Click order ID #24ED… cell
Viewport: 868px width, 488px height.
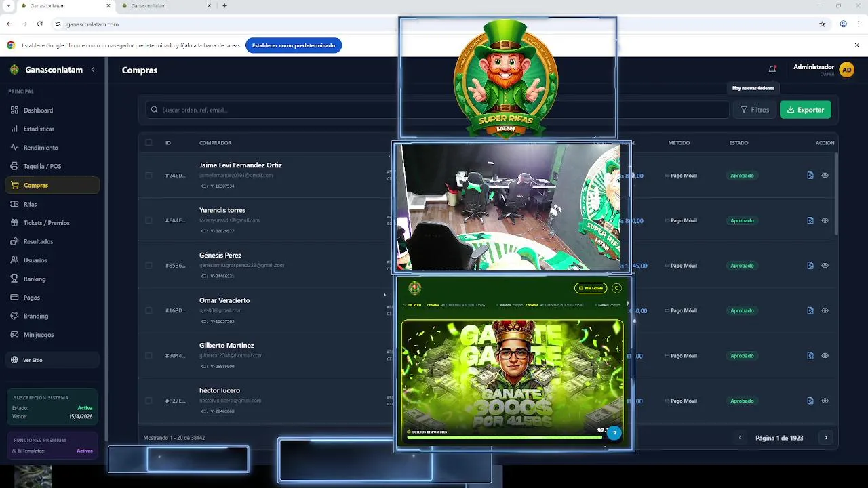point(175,176)
